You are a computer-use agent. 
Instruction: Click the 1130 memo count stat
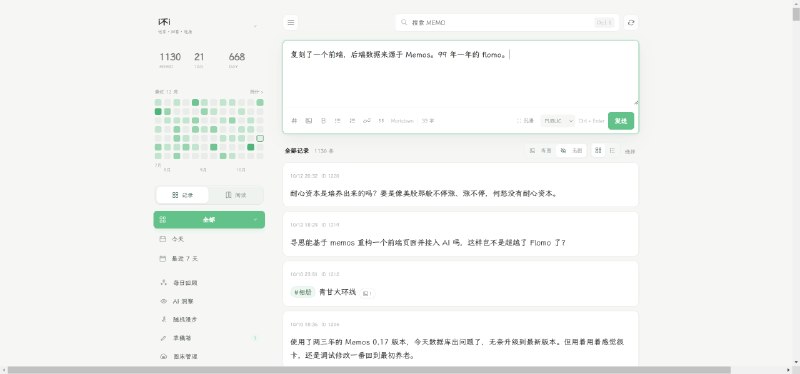click(x=170, y=60)
